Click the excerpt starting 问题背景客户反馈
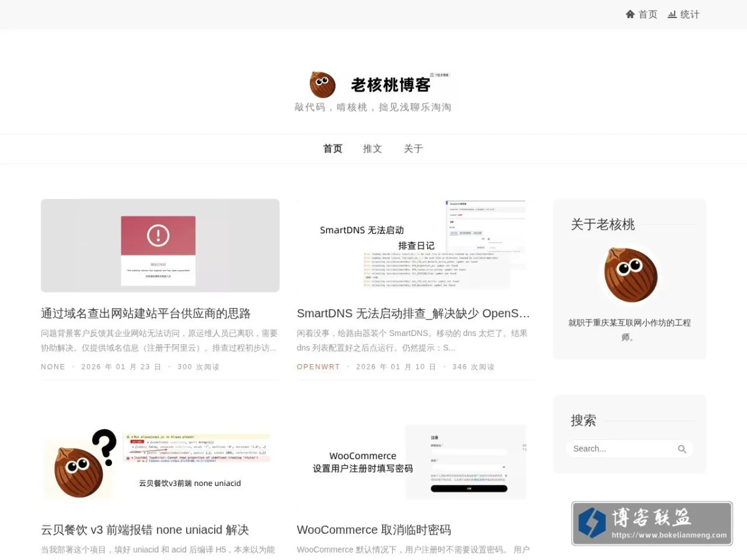The height and width of the screenshot is (560, 747). [x=159, y=340]
